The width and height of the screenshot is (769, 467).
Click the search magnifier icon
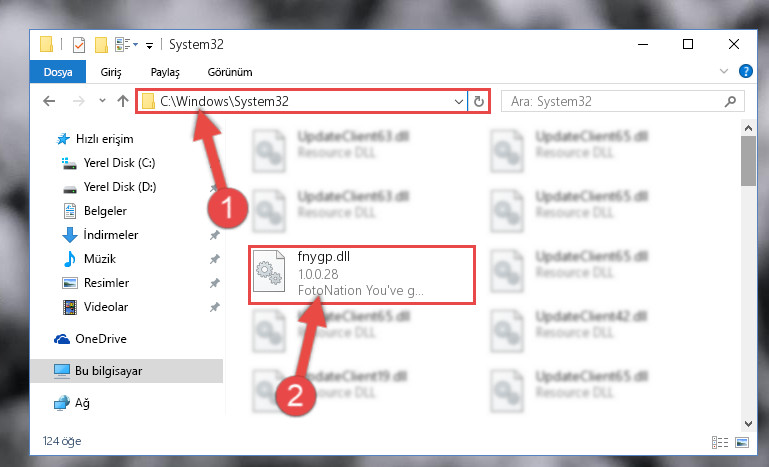[730, 102]
